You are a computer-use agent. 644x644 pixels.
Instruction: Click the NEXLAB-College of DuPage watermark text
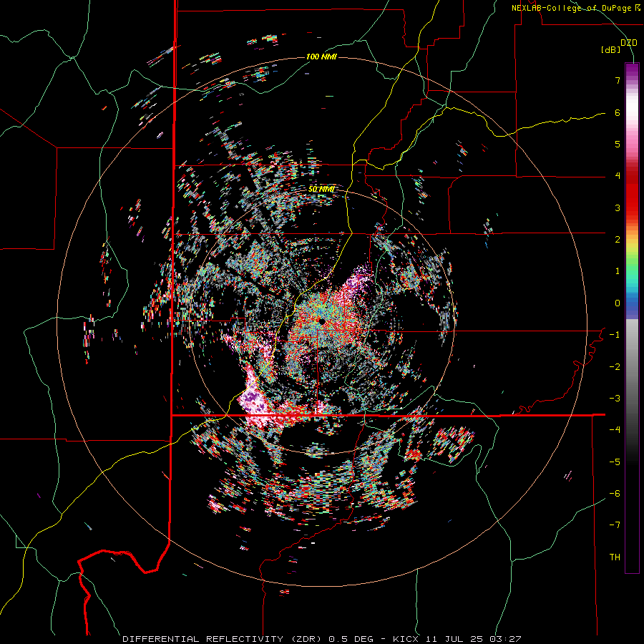(x=575, y=8)
